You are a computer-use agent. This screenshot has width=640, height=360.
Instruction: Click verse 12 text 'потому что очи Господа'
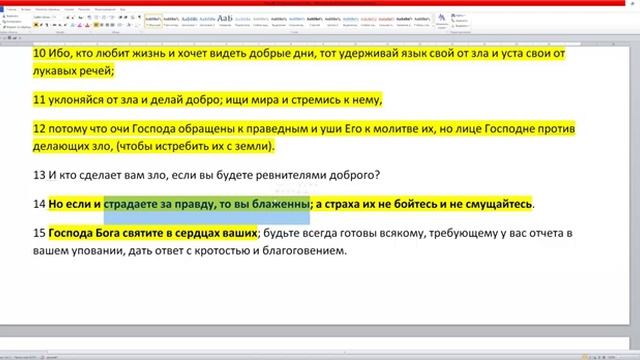pyautogui.click(x=111, y=129)
